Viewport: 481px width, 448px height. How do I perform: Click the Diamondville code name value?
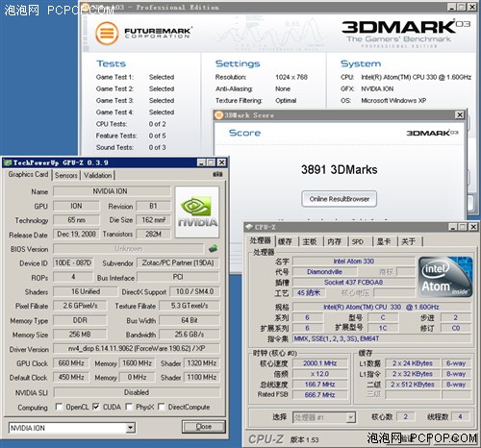tap(324, 272)
